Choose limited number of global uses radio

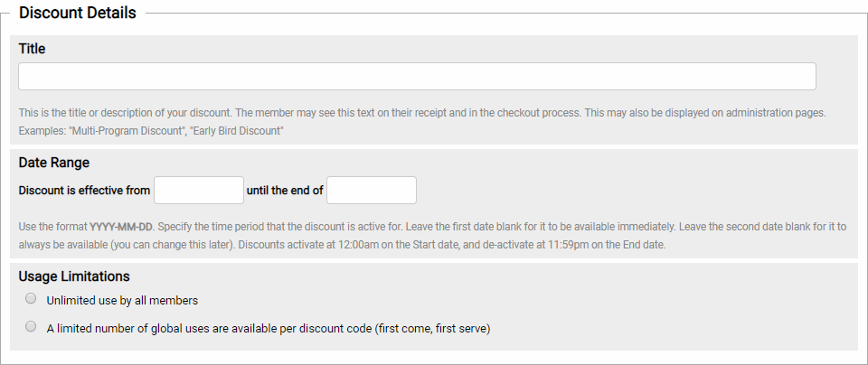pos(32,326)
